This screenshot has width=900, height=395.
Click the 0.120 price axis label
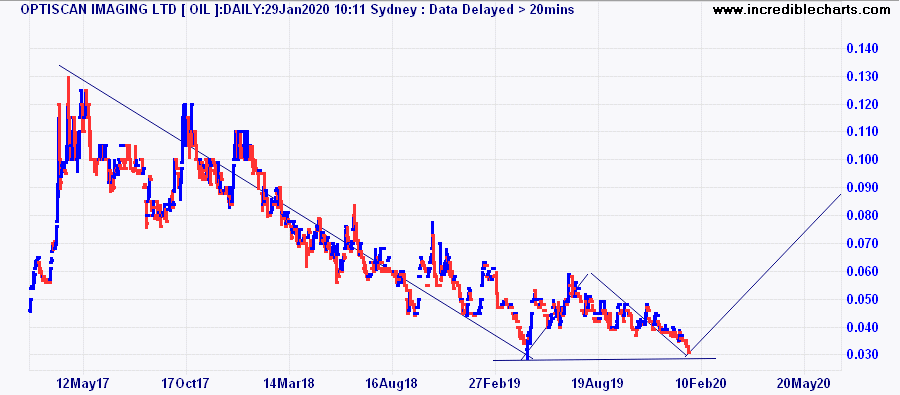click(863, 104)
